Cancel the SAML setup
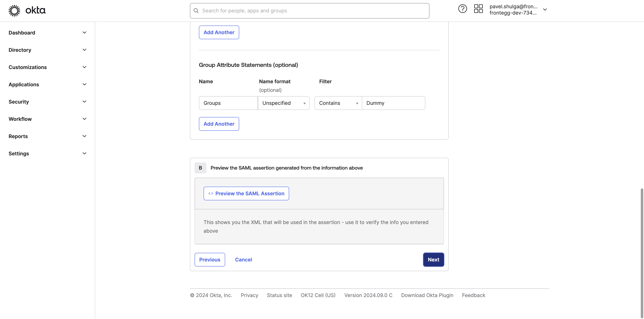The width and height of the screenshot is (644, 319). [x=243, y=260]
